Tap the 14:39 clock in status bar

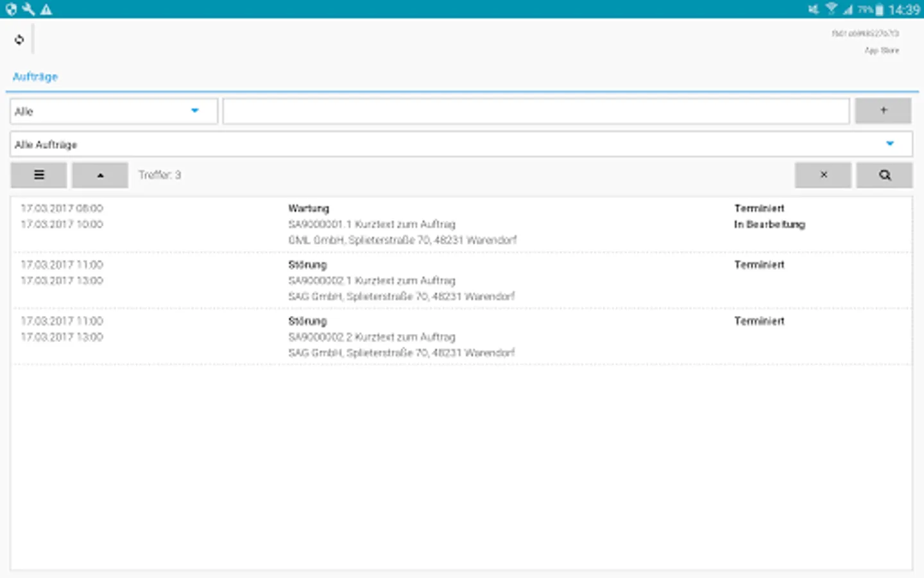pyautogui.click(x=904, y=10)
